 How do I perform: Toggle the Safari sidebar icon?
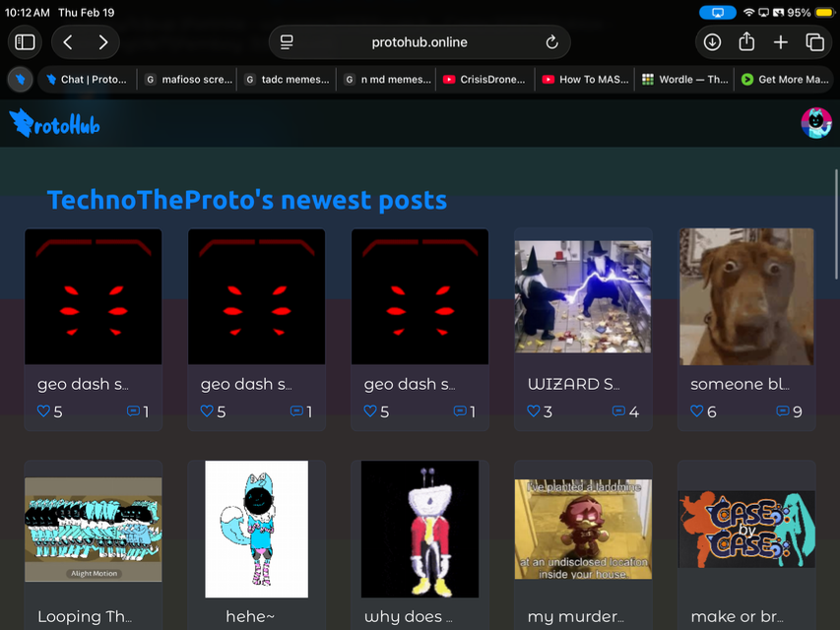[x=26, y=42]
